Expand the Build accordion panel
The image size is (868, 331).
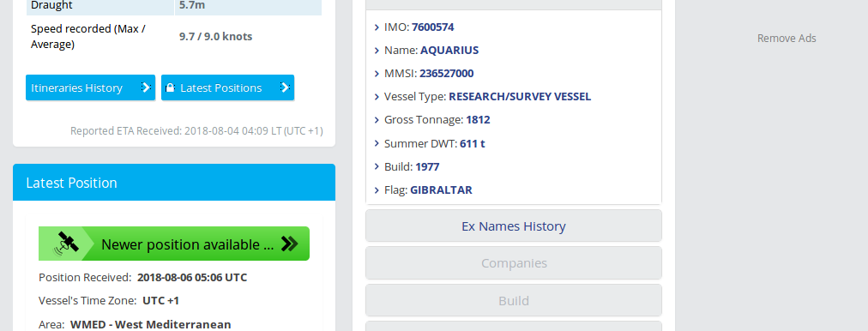[514, 300]
